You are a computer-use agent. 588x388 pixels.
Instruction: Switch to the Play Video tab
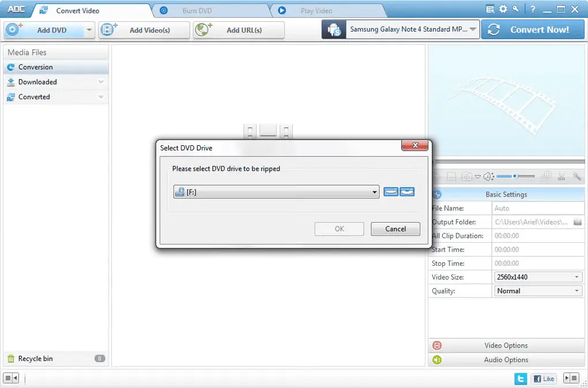point(328,10)
